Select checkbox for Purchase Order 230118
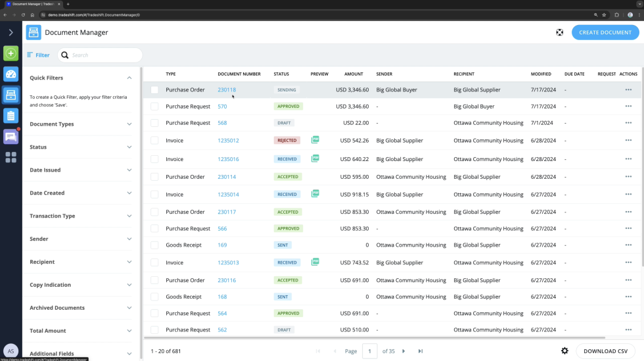 [x=154, y=90]
